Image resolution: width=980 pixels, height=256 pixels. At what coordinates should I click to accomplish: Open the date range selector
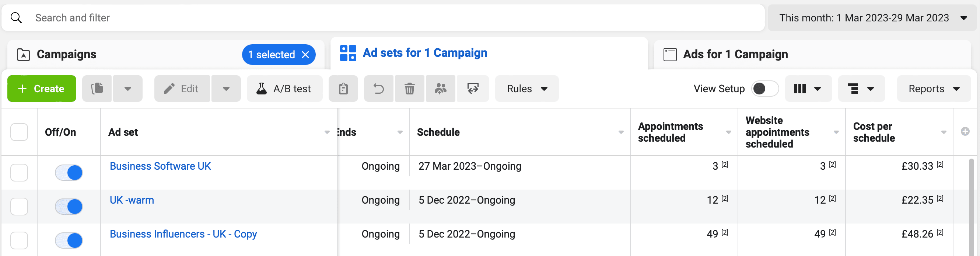(x=872, y=18)
